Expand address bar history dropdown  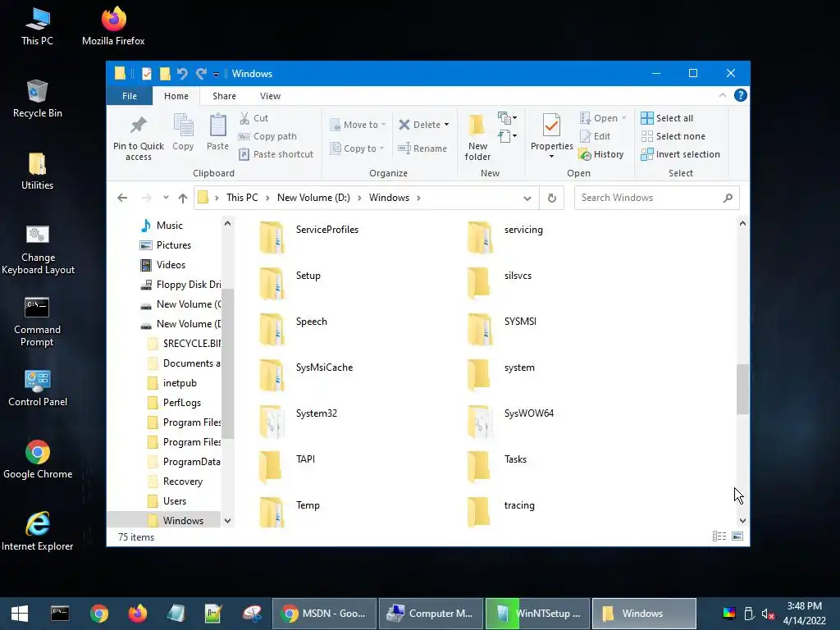coord(527,199)
